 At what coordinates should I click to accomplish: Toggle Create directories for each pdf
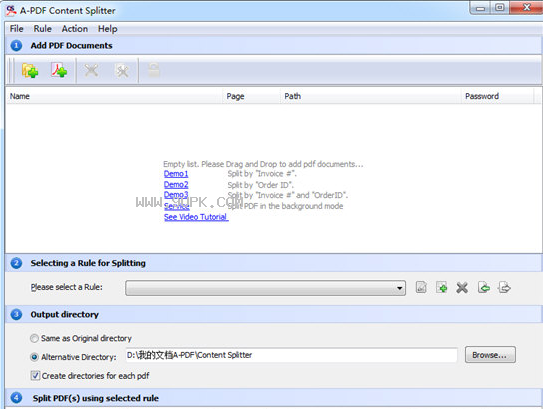click(x=35, y=376)
